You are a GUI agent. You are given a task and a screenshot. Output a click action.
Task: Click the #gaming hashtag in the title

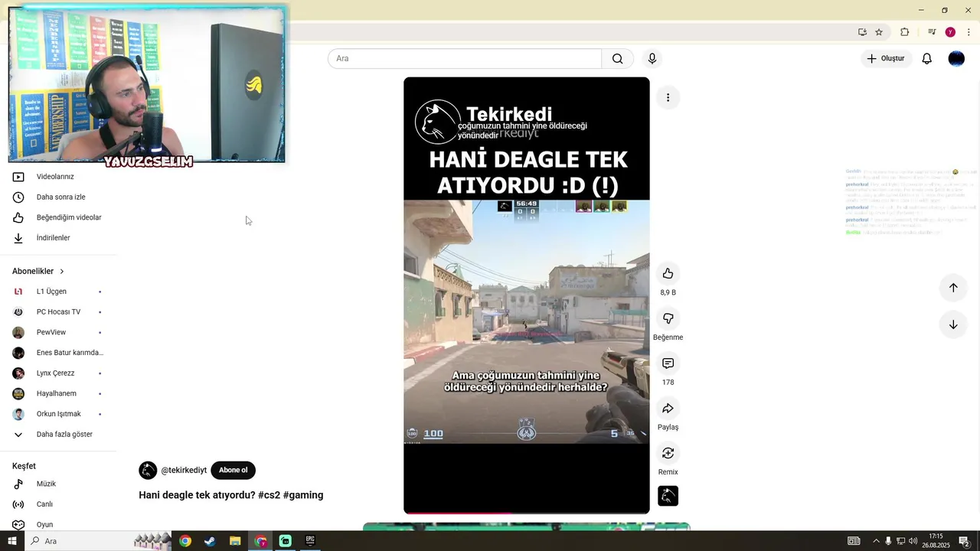click(x=303, y=495)
